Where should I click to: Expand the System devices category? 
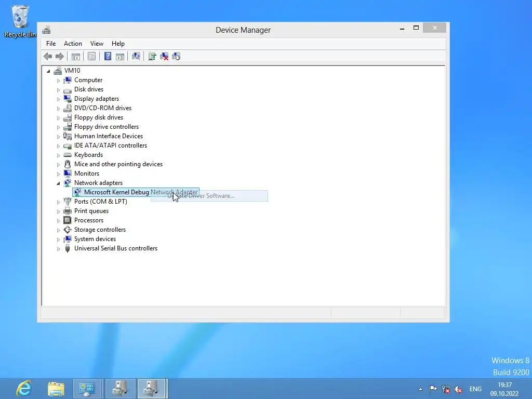(x=58, y=240)
